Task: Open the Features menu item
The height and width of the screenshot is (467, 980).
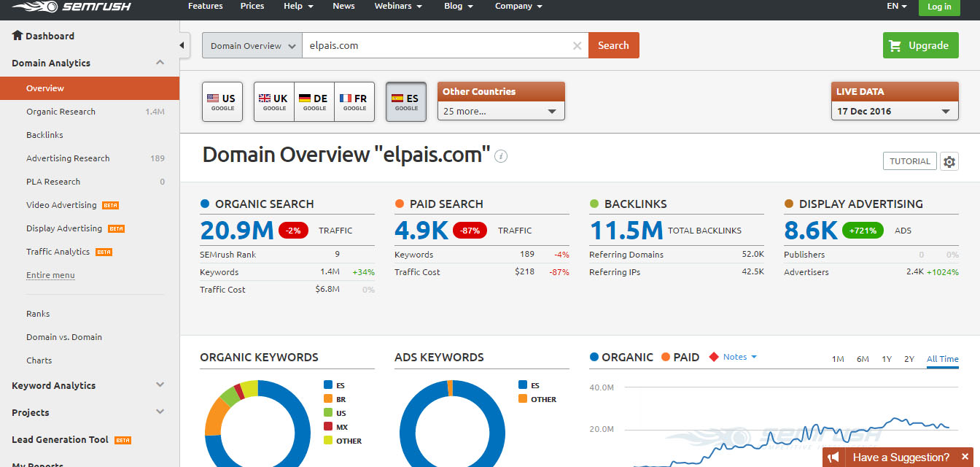Action: pos(206,6)
